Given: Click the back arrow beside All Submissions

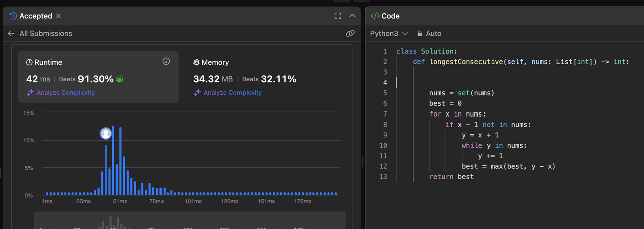Looking at the screenshot, I should 11,33.
